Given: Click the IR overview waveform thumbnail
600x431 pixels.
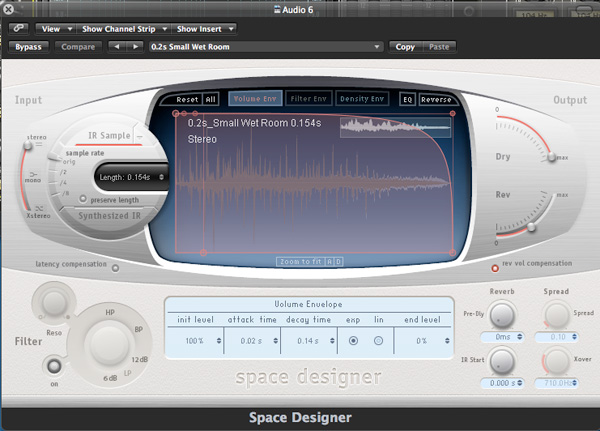Looking at the screenshot, I should point(395,127).
